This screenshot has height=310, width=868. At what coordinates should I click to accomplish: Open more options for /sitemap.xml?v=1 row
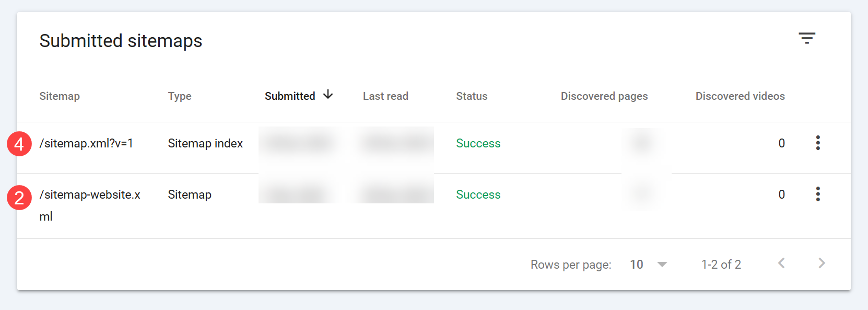(x=818, y=143)
